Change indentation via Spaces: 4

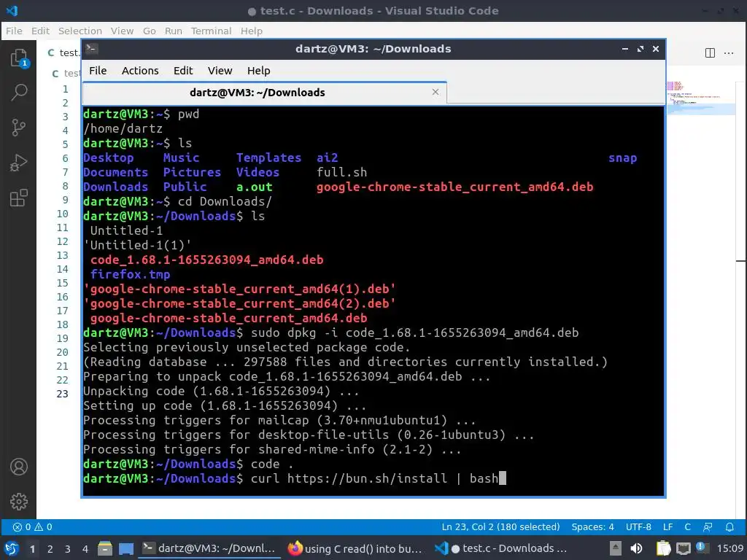pyautogui.click(x=592, y=527)
